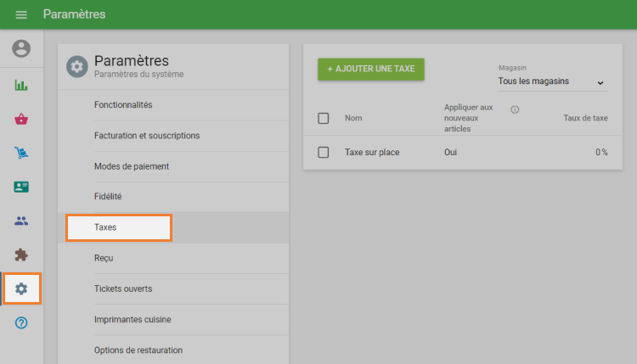This screenshot has width=637, height=364.
Task: Open the reports bar chart icon
Action: 21,85
